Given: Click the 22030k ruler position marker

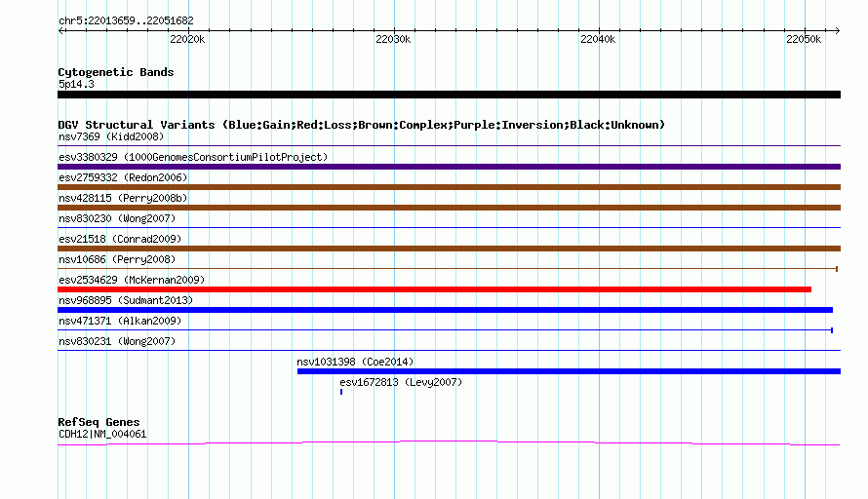Looking at the screenshot, I should [393, 39].
